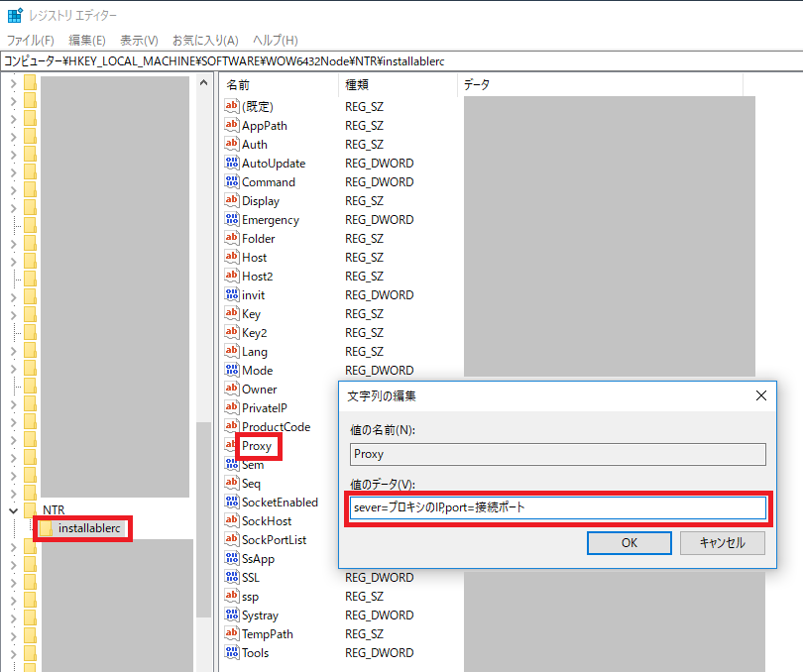803x672 pixels.
Task: Select the Systray DWORD value icon
Action: click(232, 615)
